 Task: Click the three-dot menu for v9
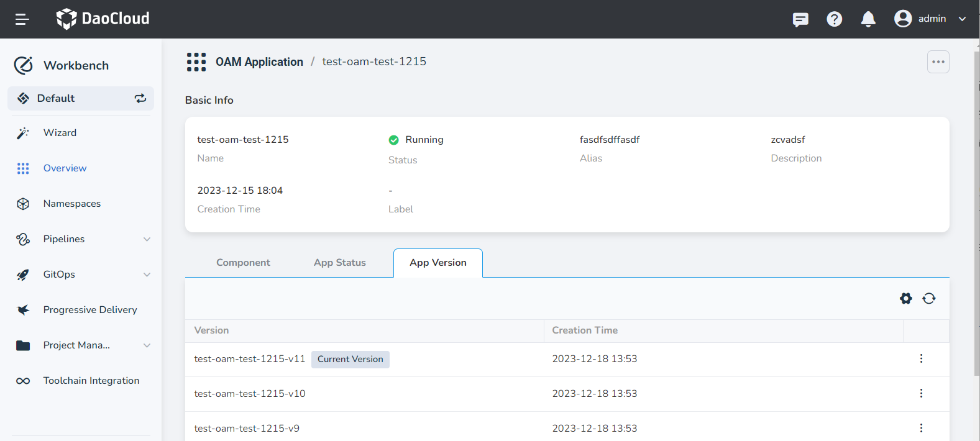921,428
